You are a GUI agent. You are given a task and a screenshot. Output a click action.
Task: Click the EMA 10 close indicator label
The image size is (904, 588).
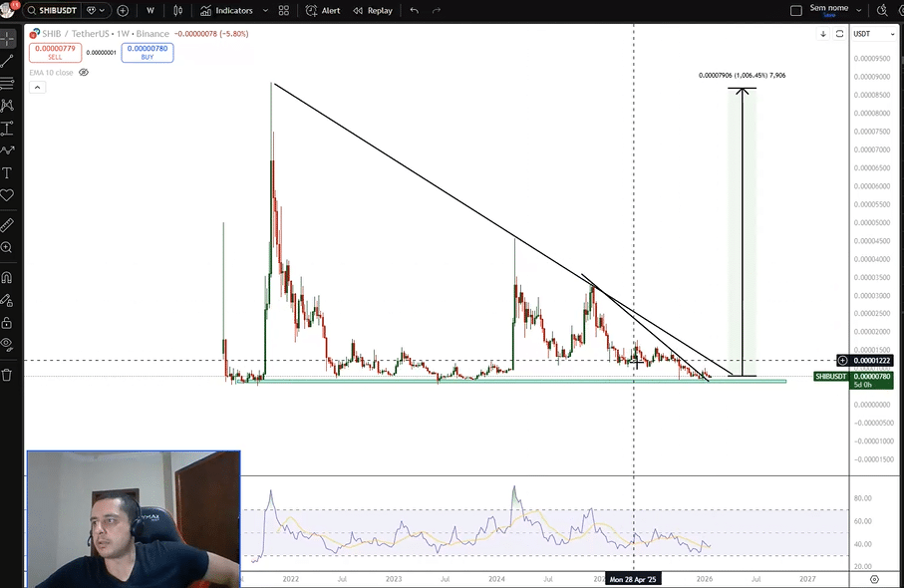(51, 73)
